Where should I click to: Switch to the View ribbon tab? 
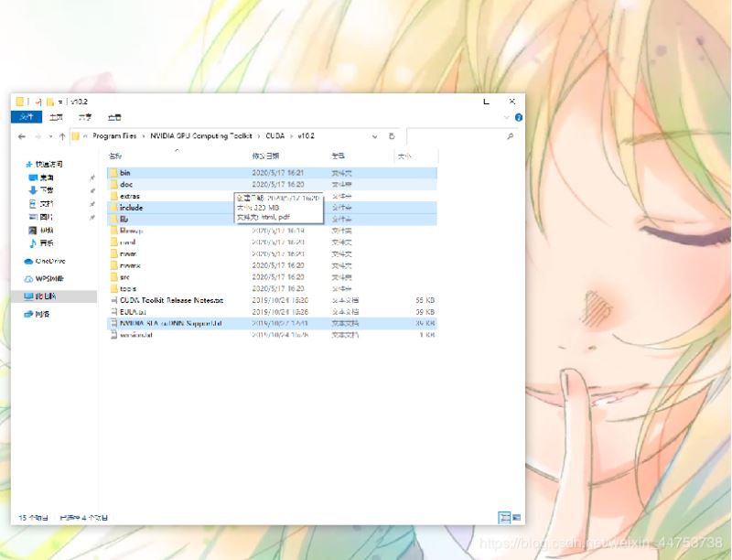114,117
